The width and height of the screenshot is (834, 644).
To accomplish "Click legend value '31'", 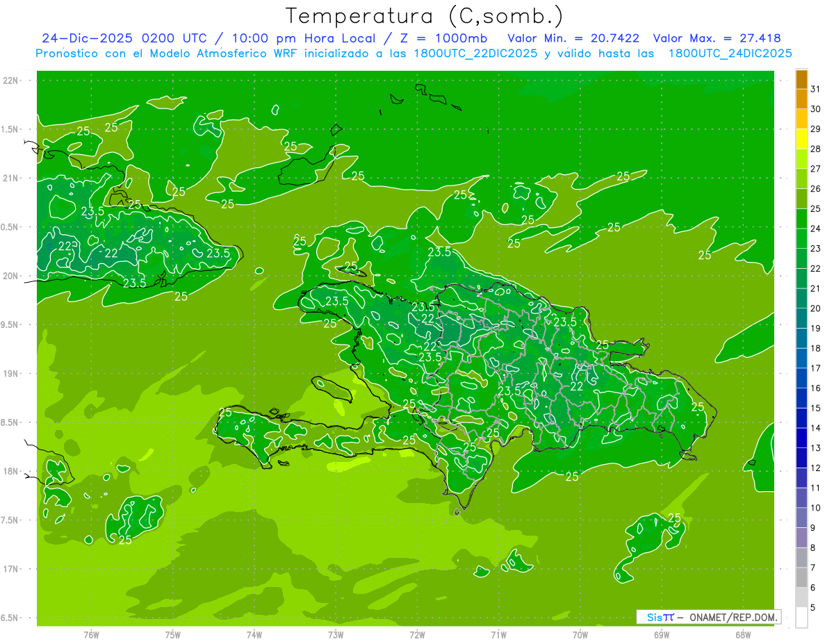I will pyautogui.click(x=815, y=89).
